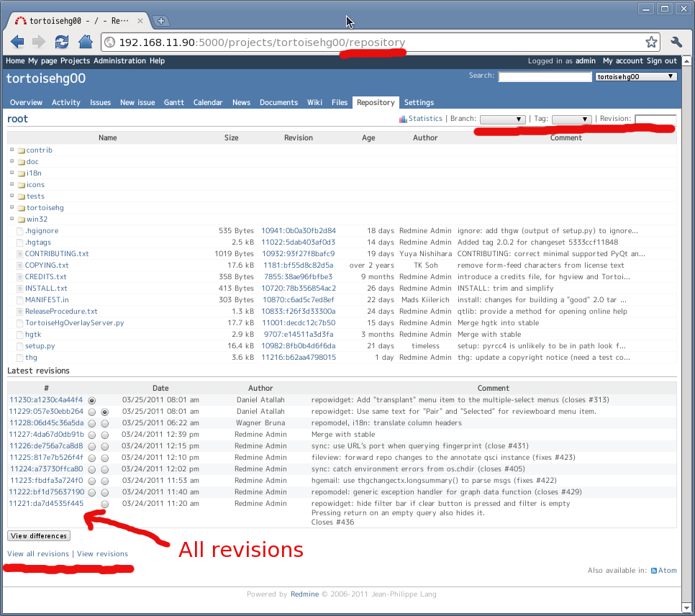695x616 pixels.
Task: Click the page scrollbar up arrow
Action: [686, 60]
